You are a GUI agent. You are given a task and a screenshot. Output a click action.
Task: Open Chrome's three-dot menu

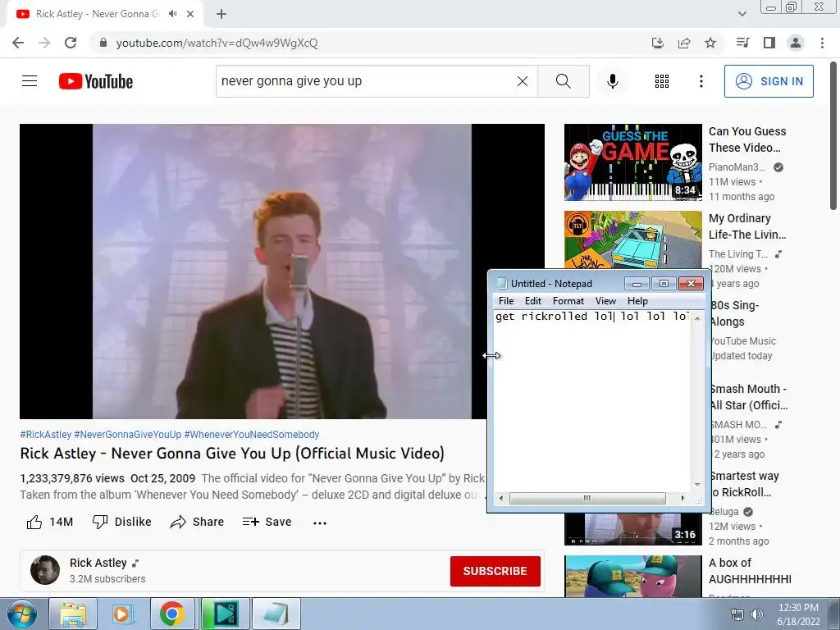(822, 43)
